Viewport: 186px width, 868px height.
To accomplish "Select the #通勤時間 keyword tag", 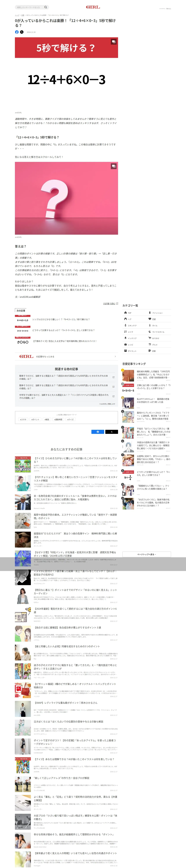I will (58, 420).
